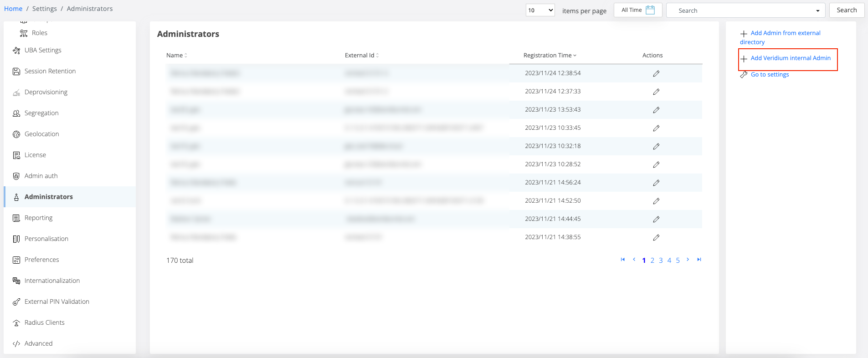Viewport: 868px width, 358px height.
Task: Click the edit pencil for the 12:38:54 row
Action: 656,73
